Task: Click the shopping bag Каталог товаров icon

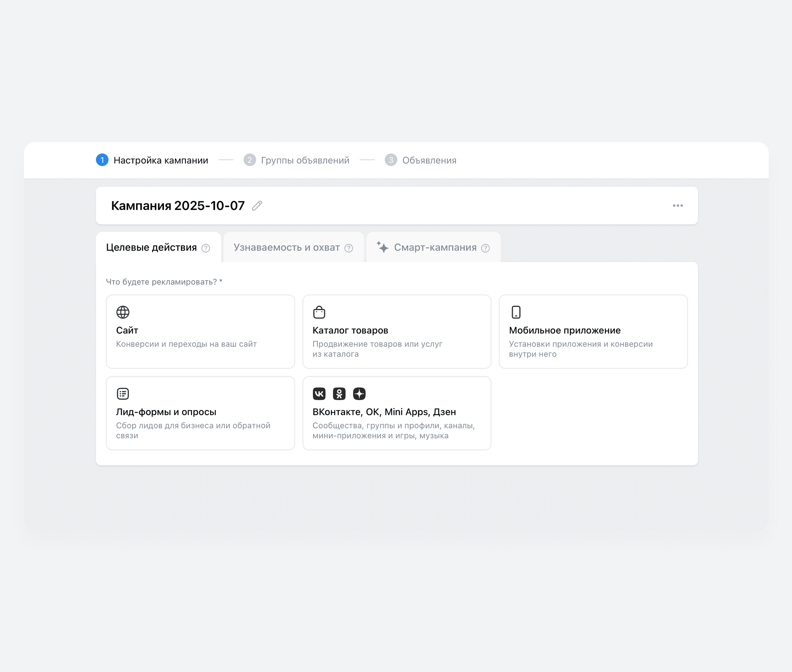Action: (x=319, y=312)
